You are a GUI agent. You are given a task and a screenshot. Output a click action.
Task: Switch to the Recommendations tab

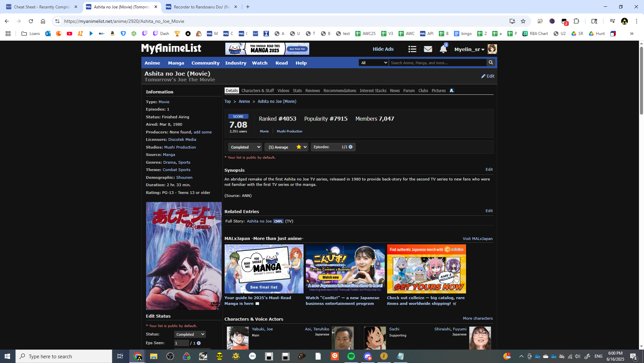(x=340, y=91)
